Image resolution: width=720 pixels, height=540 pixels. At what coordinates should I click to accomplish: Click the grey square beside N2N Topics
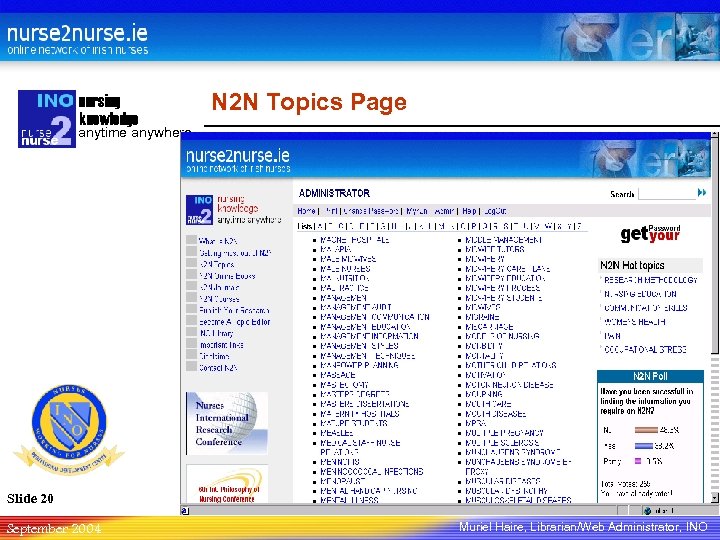191,263
